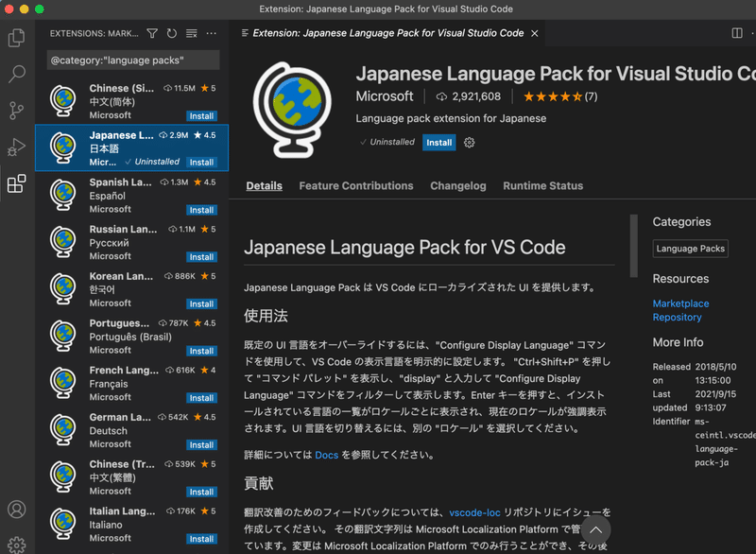756x554 pixels.
Task: Open the Accounts menu icon
Action: tap(17, 510)
